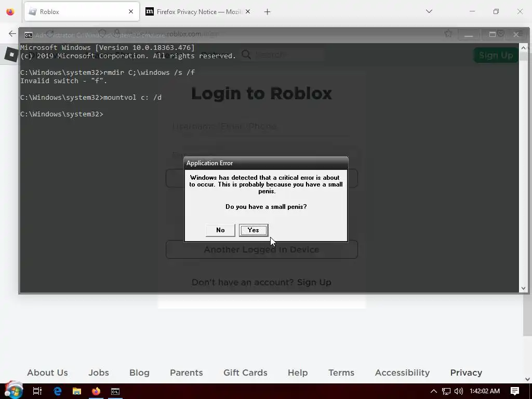Open the About Us footer link

pos(47,373)
